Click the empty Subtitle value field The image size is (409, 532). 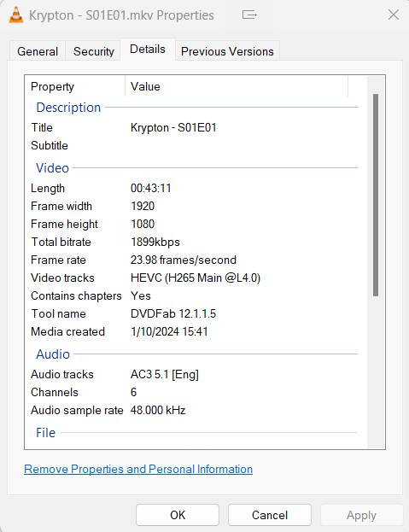pos(241,145)
